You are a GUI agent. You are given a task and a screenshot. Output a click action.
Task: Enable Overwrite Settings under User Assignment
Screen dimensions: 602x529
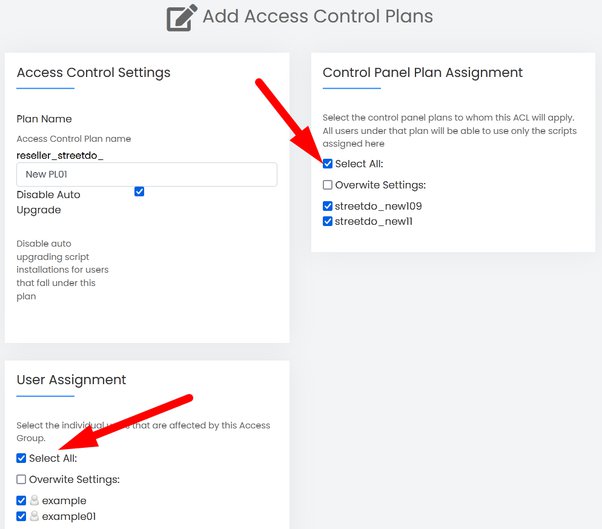tap(22, 479)
